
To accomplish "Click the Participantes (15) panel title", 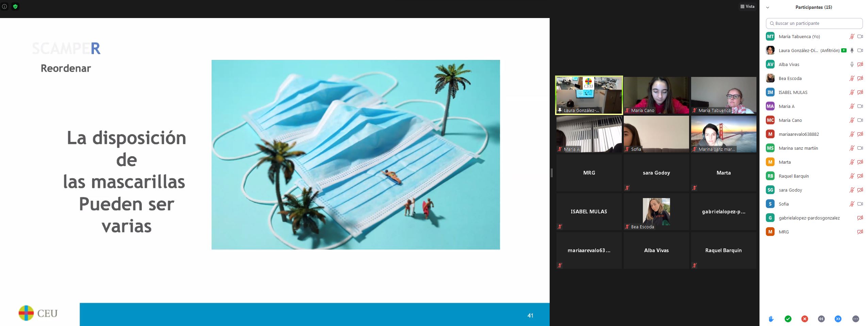I will point(813,7).
